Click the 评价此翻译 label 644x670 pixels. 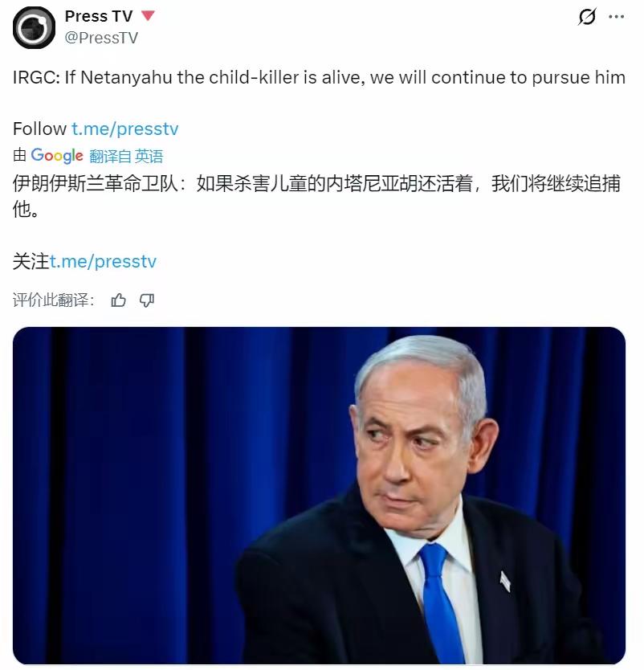53,300
